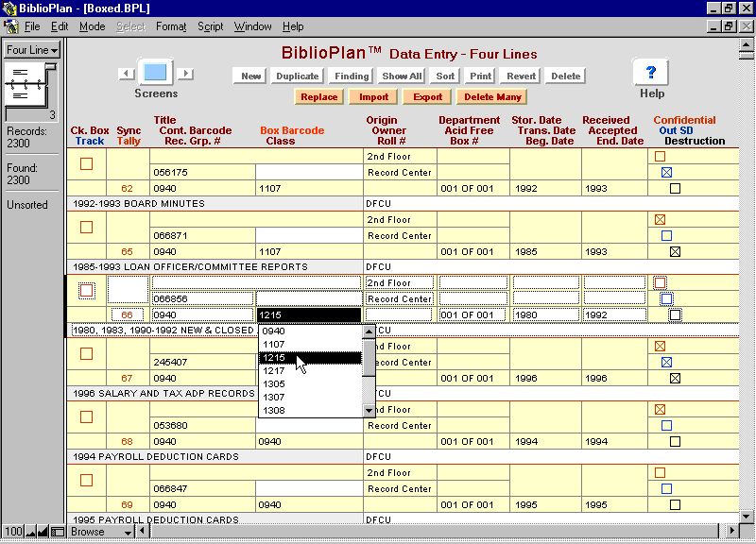
Task: Click the container barcode field 245407
Action: coord(202,362)
